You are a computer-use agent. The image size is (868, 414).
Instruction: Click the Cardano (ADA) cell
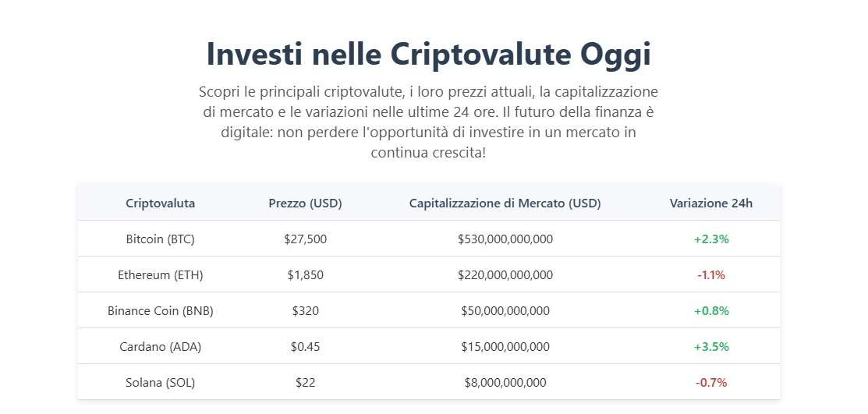pyautogui.click(x=161, y=347)
